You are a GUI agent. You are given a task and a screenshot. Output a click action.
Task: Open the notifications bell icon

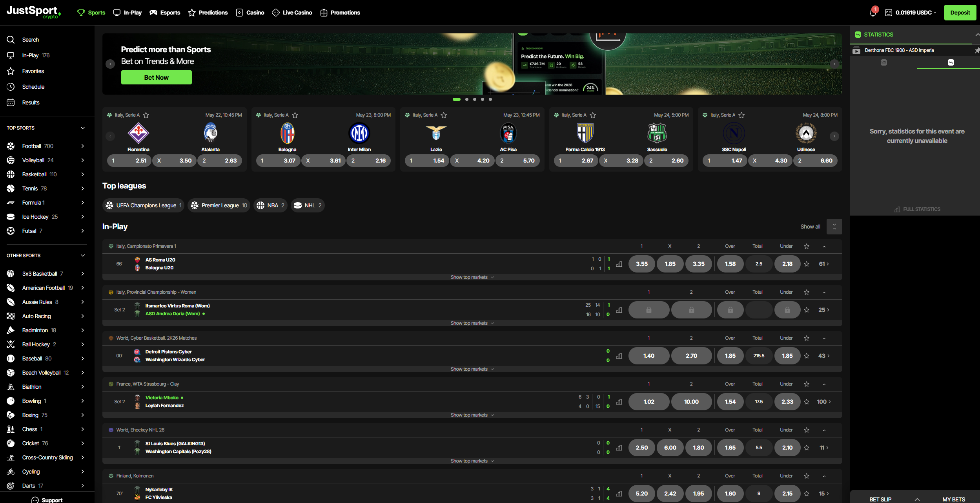tap(873, 12)
